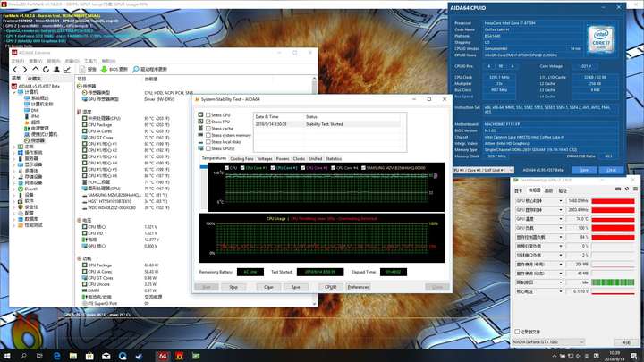The width and height of the screenshot is (644, 362).
Task: Enable the Stress CPU checkbox
Action: 208,115
